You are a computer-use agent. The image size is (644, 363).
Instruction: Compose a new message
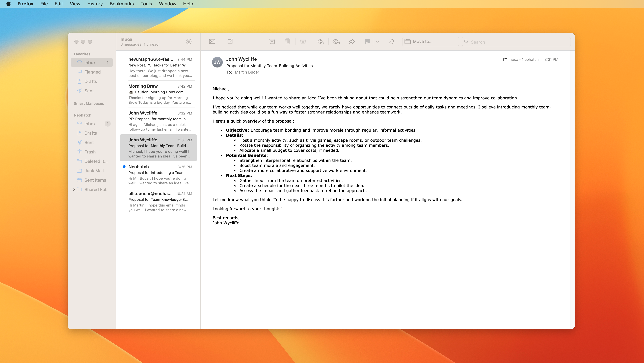pos(230,42)
